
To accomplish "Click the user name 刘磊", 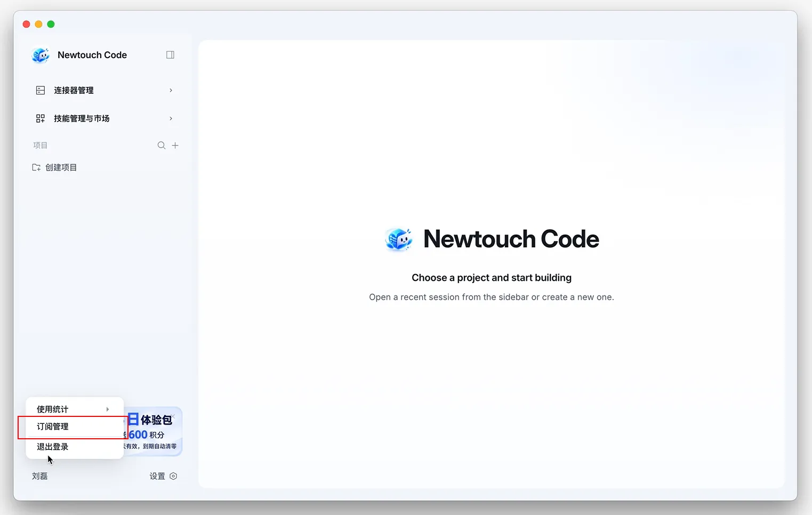I will (40, 476).
